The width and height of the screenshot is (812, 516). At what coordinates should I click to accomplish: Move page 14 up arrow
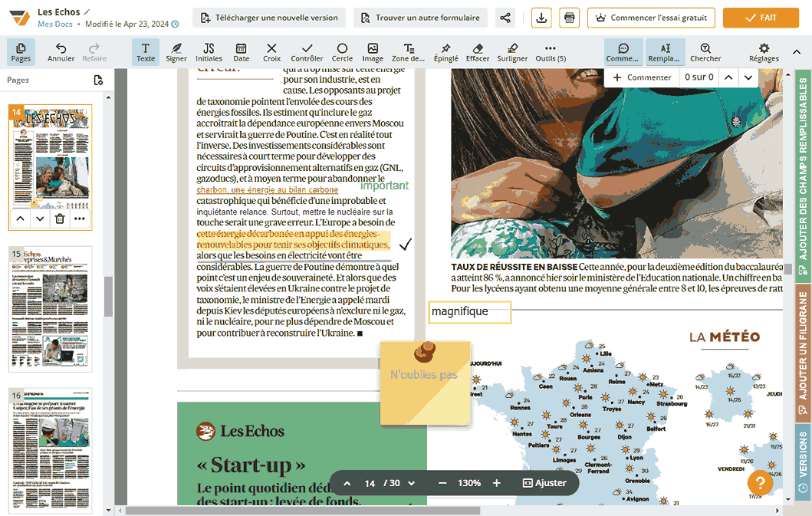pos(20,219)
